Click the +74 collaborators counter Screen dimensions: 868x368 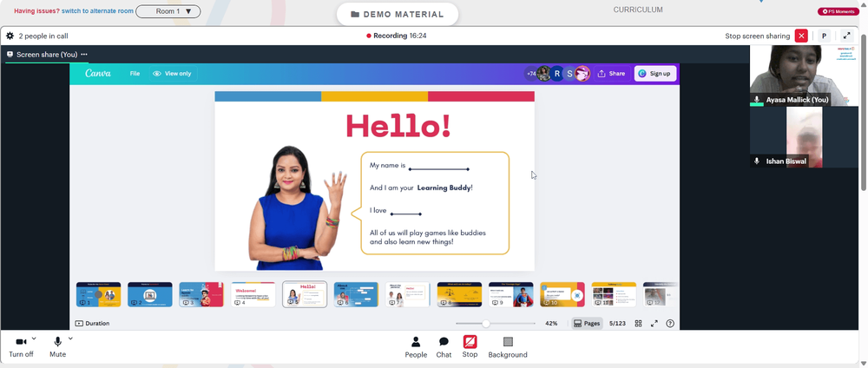[531, 74]
